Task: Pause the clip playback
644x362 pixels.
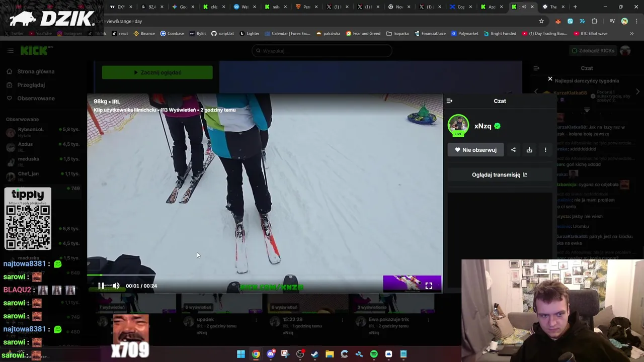Action: coord(101,286)
